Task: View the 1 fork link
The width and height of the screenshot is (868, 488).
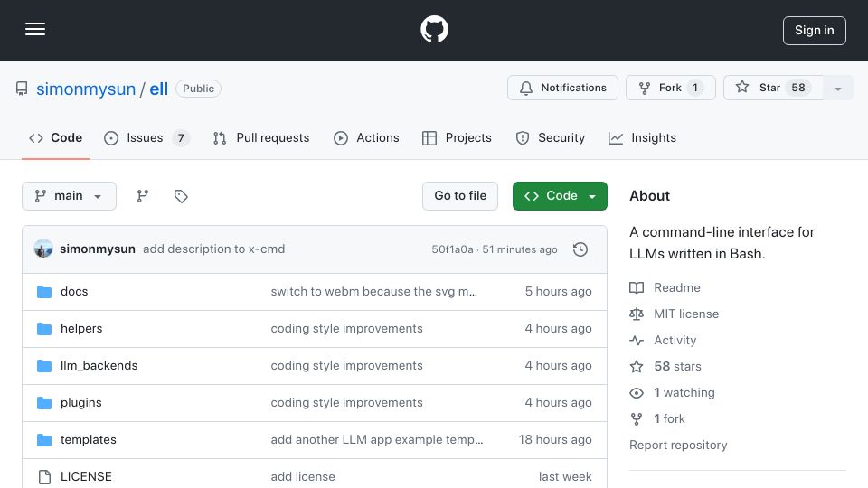Action: [x=669, y=418]
